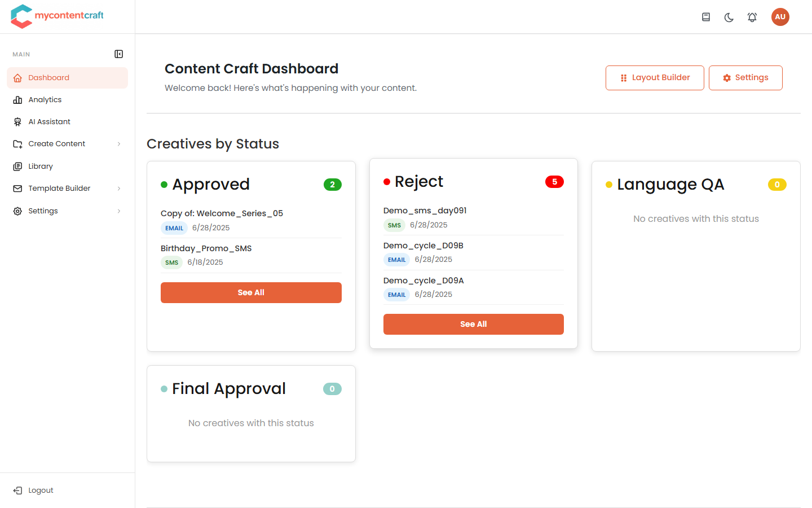Open Copy of: Welcome_Series_05 creative
The height and width of the screenshot is (508, 812).
pos(222,213)
